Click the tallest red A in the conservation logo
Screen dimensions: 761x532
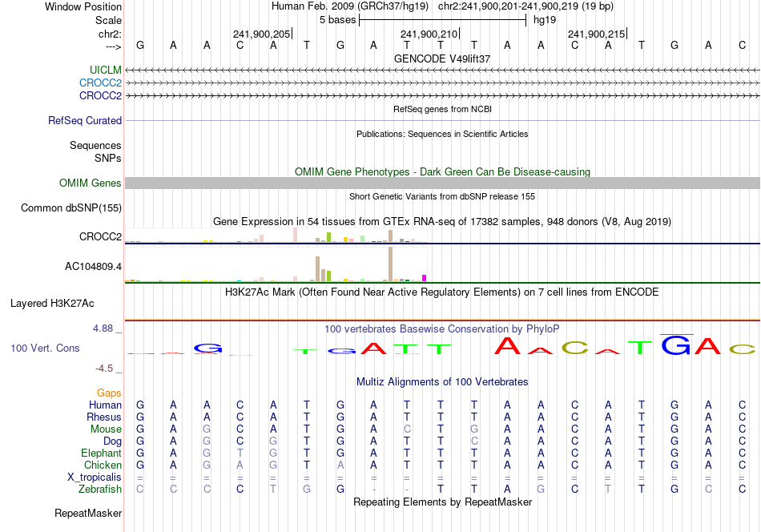[x=507, y=345]
